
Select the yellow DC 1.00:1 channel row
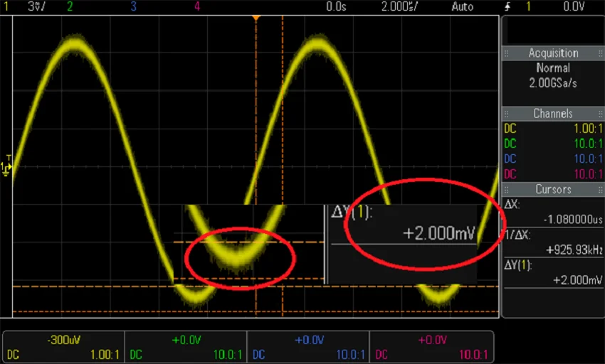click(552, 129)
